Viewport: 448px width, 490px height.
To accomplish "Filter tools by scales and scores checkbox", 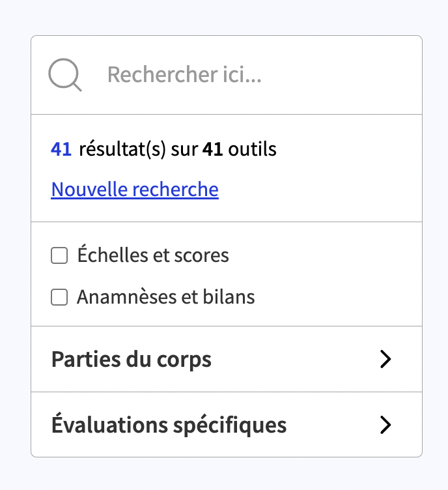I will click(x=59, y=255).
